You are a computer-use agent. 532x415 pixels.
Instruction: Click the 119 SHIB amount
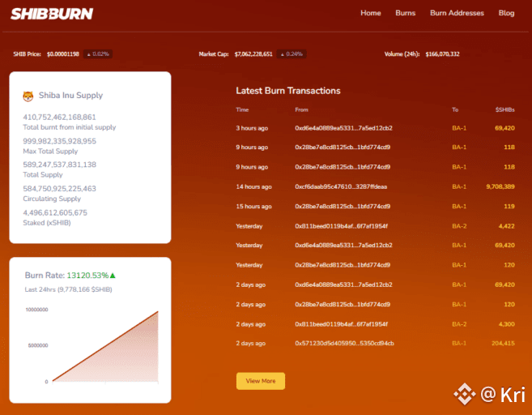(509, 206)
